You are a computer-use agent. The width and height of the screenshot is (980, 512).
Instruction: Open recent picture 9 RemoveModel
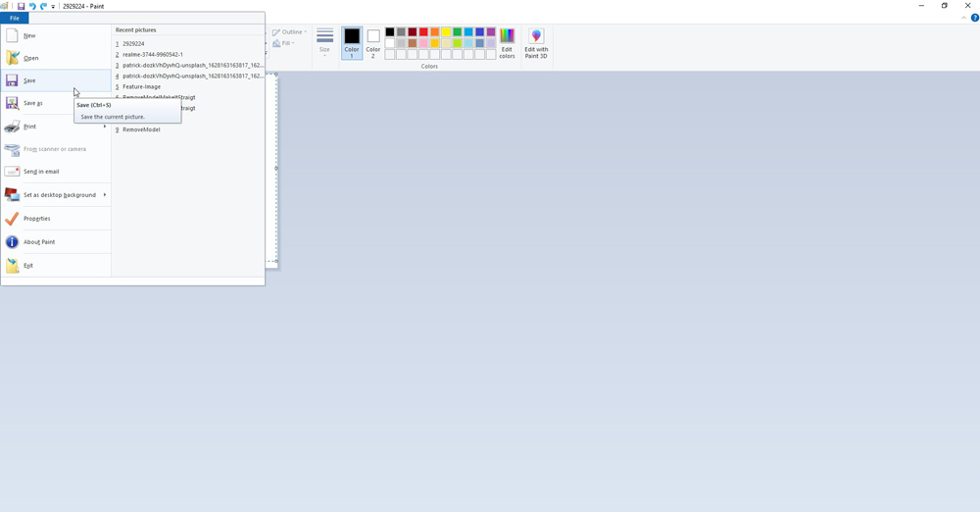pos(188,129)
